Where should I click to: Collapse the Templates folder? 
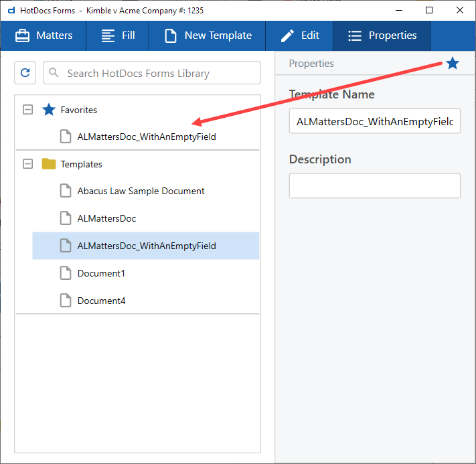point(28,164)
